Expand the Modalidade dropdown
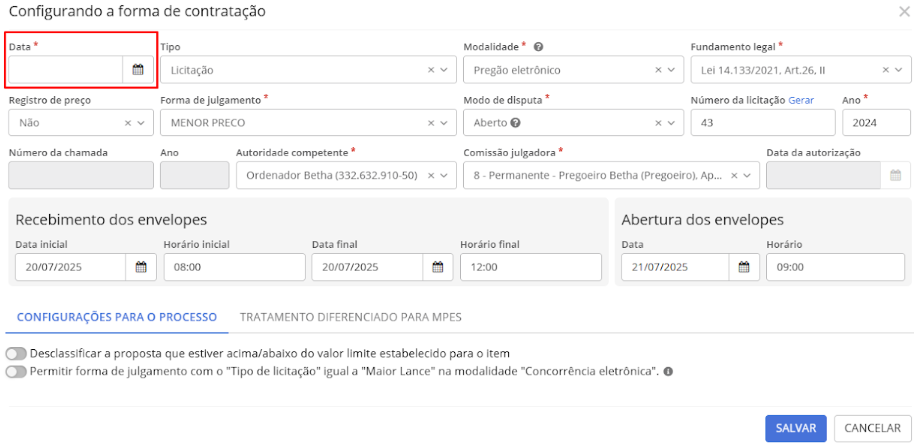Image resolution: width=914 pixels, height=448 pixels. (670, 70)
